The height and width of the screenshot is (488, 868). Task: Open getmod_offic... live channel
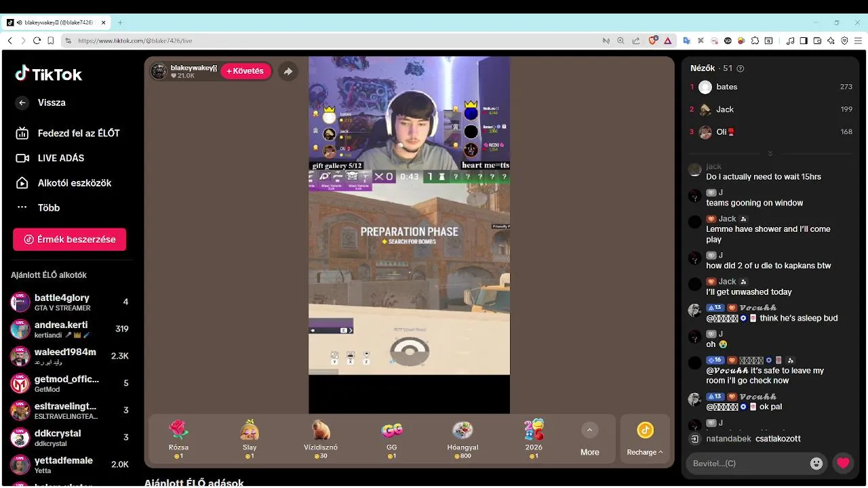tap(70, 384)
